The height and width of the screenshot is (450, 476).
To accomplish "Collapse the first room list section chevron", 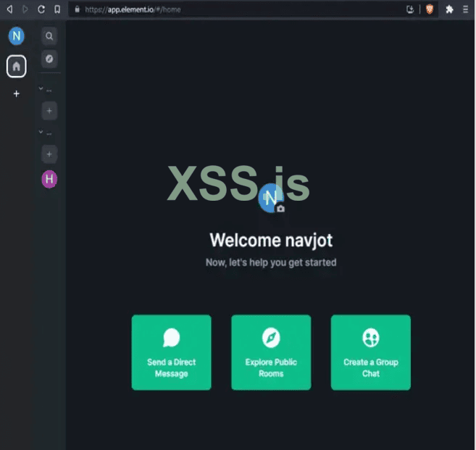I will pos(41,88).
